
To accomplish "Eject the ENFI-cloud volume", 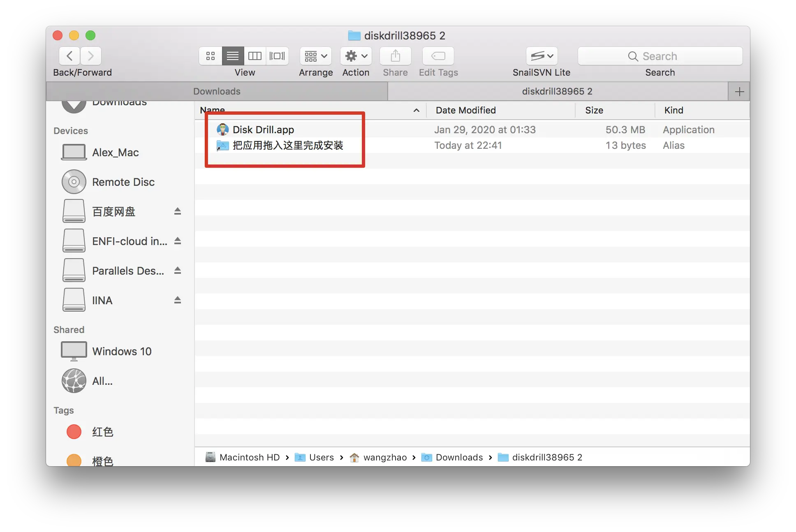I will coord(178,241).
